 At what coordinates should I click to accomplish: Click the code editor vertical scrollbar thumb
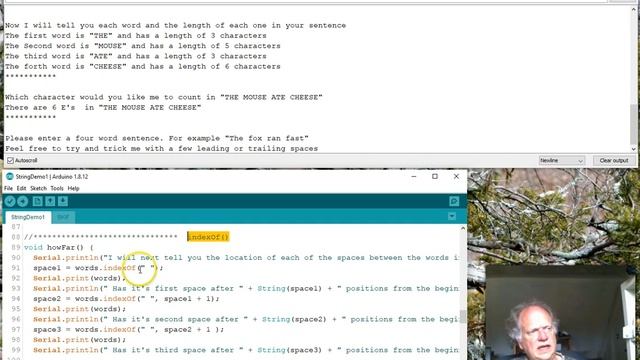click(463, 316)
